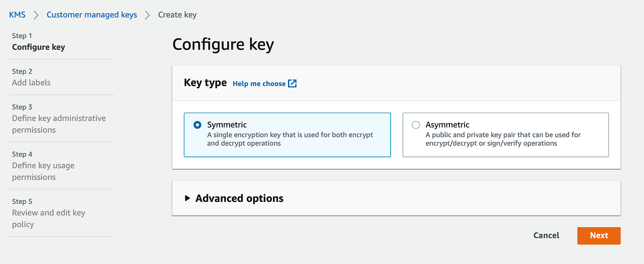Expand the Advanced options section triangle

(x=187, y=198)
